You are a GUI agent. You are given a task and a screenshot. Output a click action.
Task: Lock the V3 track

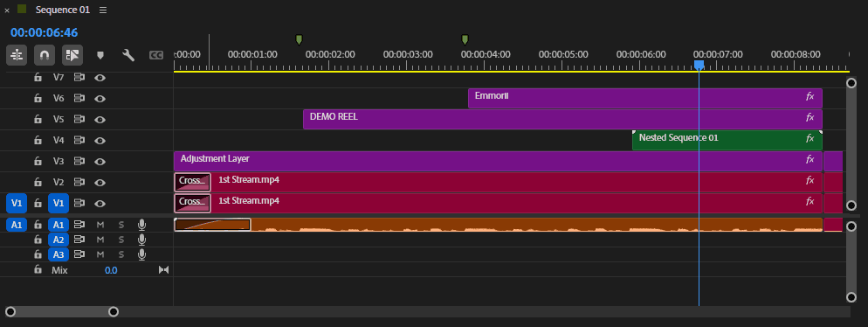(x=38, y=161)
